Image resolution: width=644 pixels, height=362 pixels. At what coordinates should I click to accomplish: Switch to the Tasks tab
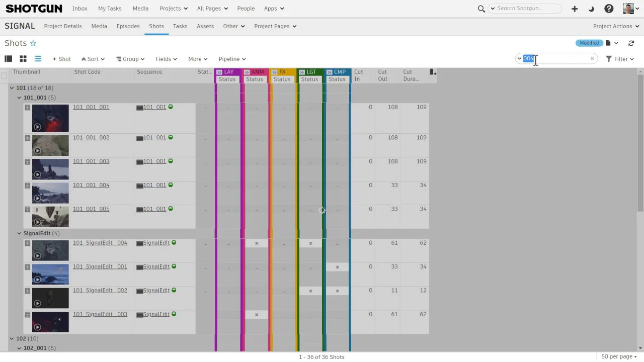[x=180, y=26]
